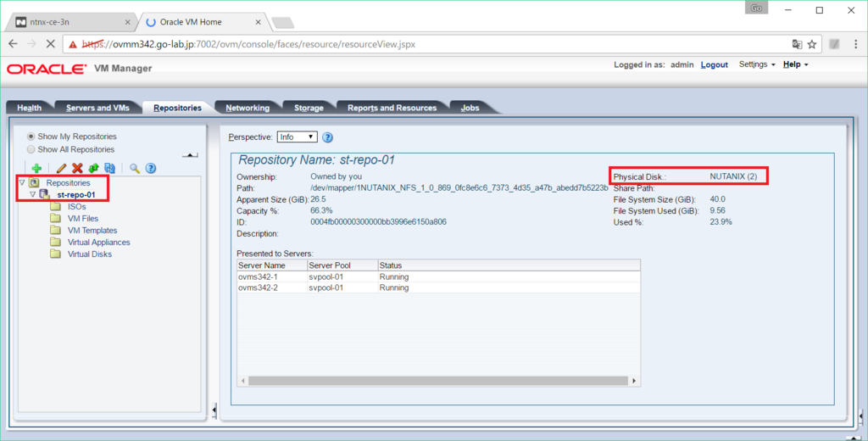This screenshot has width=868, height=441.
Task: Click the left arrow of table scrollbar
Action: [x=243, y=381]
